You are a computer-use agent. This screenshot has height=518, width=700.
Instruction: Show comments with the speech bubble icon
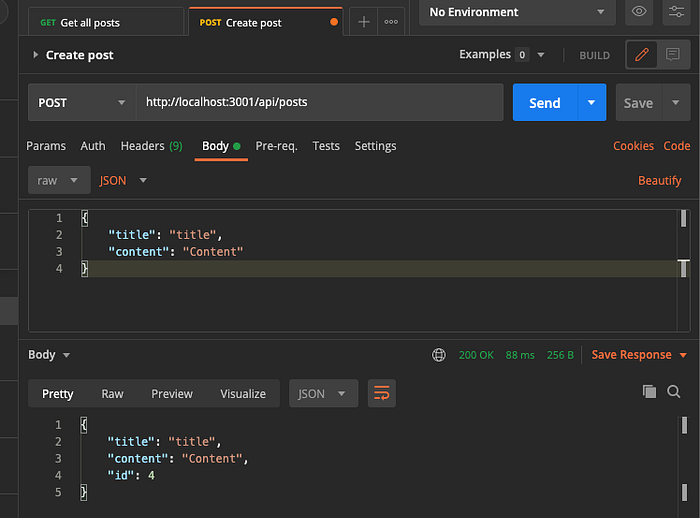(x=673, y=55)
